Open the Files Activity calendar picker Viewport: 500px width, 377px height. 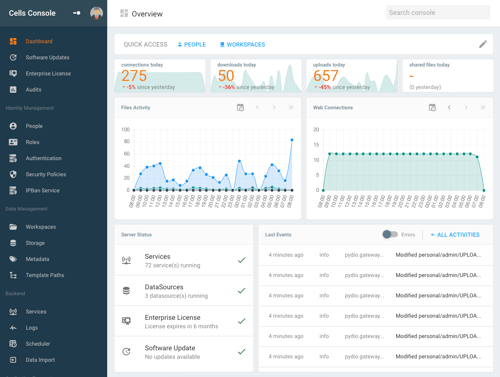pyautogui.click(x=240, y=107)
